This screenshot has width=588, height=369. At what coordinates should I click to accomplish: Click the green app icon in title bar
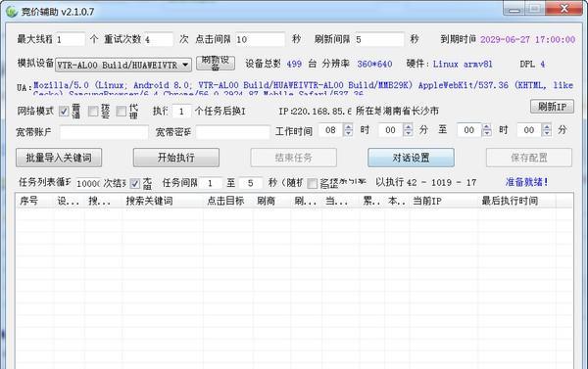12,11
